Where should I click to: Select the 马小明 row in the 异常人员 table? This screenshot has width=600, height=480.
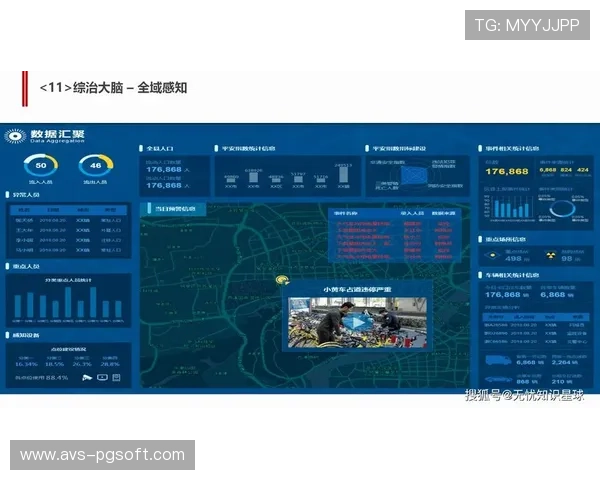point(68,250)
